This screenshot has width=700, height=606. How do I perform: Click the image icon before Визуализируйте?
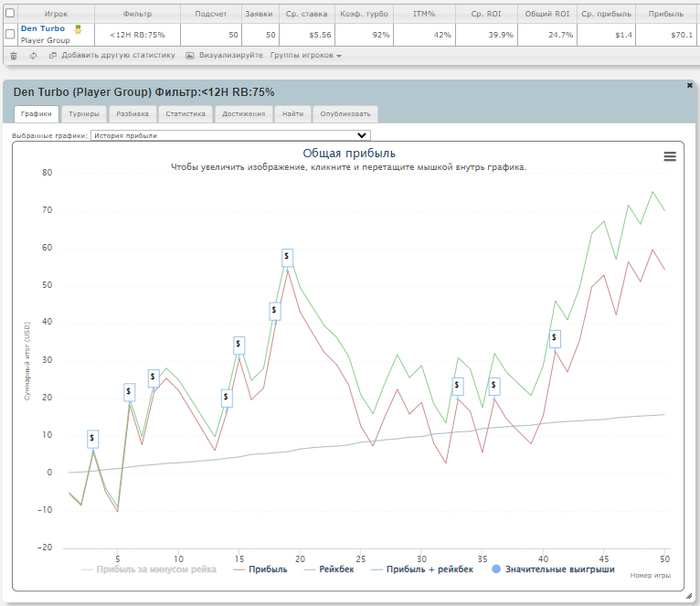point(190,55)
